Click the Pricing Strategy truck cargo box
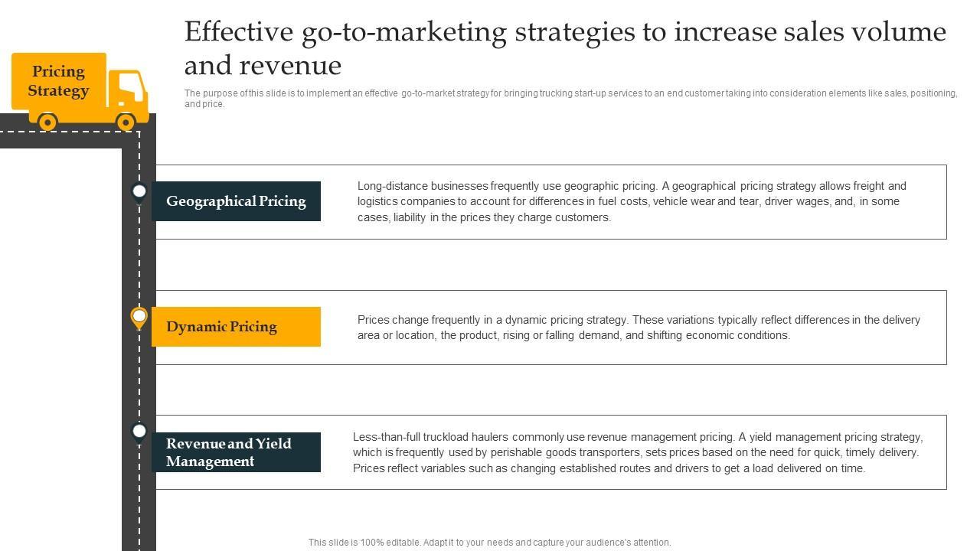Screen dimensions: 980x551 pyautogui.click(x=58, y=81)
